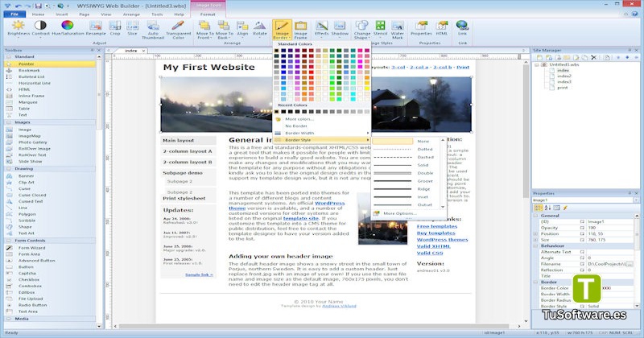Open the Brightness adjustment tool
644x338 pixels.
[19, 29]
